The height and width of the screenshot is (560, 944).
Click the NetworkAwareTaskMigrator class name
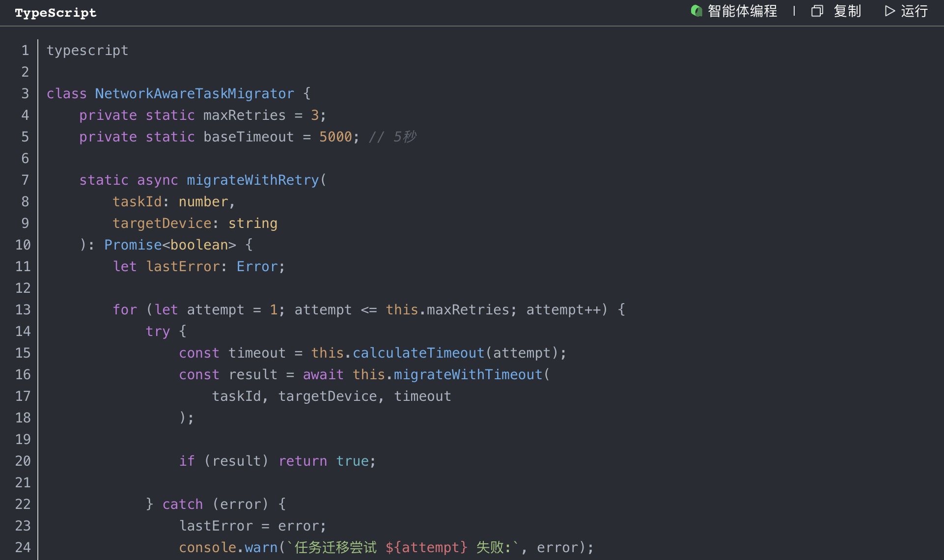[194, 93]
